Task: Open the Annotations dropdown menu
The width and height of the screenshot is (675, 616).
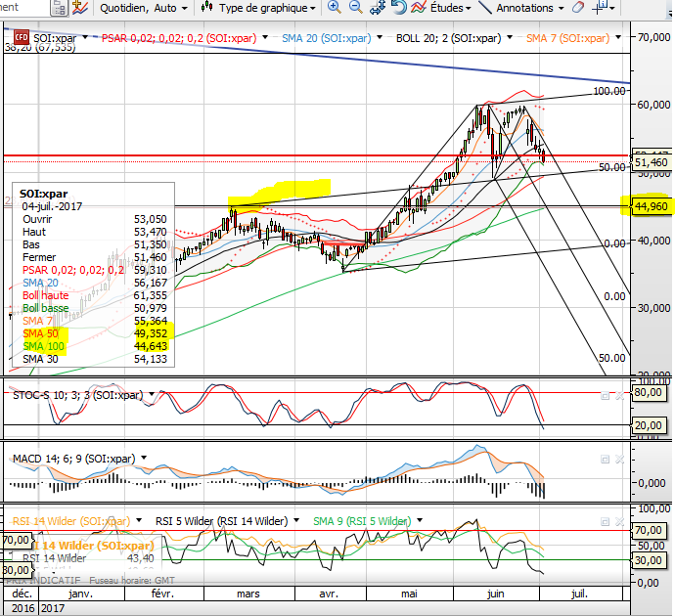Action: [530, 8]
